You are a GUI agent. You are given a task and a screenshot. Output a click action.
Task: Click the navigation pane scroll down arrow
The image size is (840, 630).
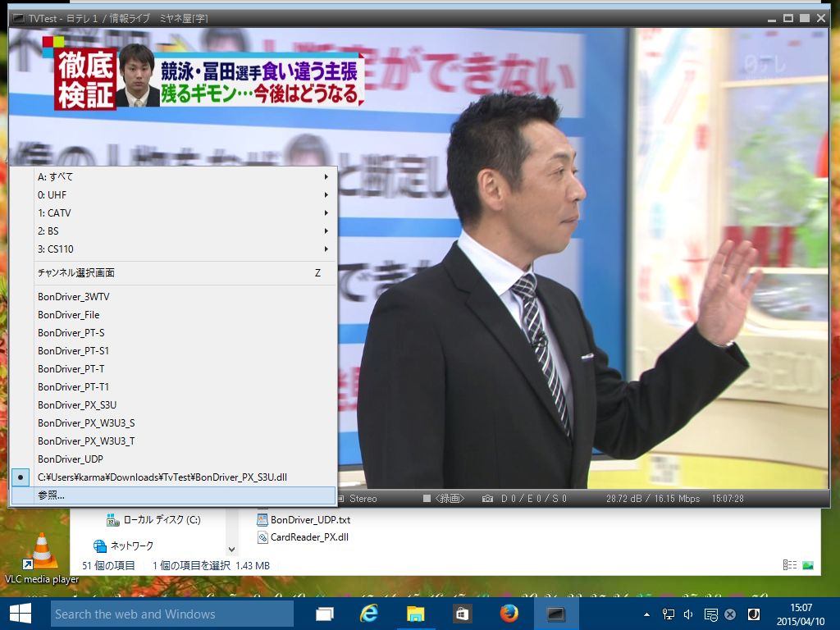(x=231, y=549)
